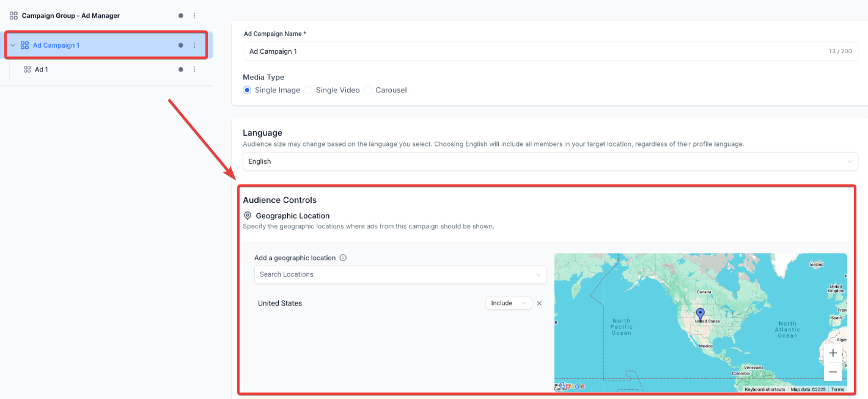
Task: Select Campaign Group - Ad Manager in sidebar
Action: [x=70, y=16]
